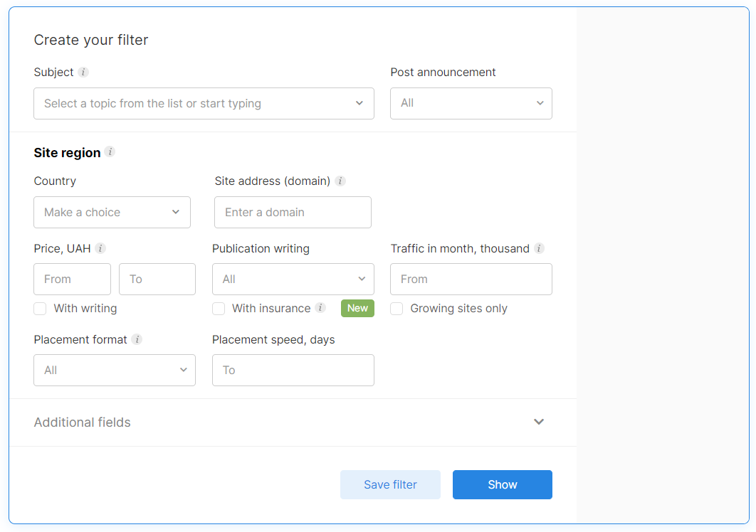This screenshot has width=756, height=532.
Task: Click the info icon for Site address (domain)
Action: pos(340,181)
